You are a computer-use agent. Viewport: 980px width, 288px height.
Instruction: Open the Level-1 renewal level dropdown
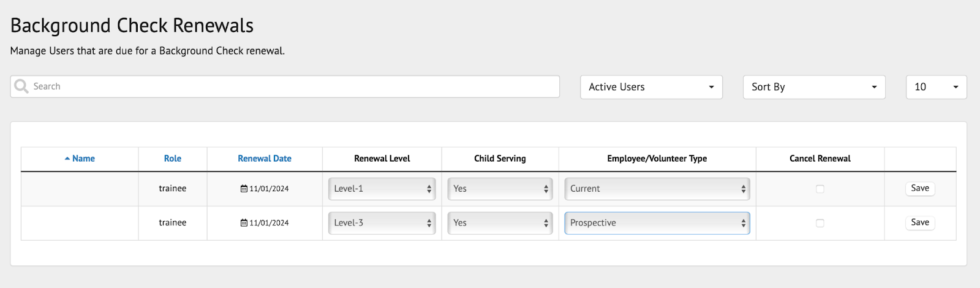tap(382, 189)
